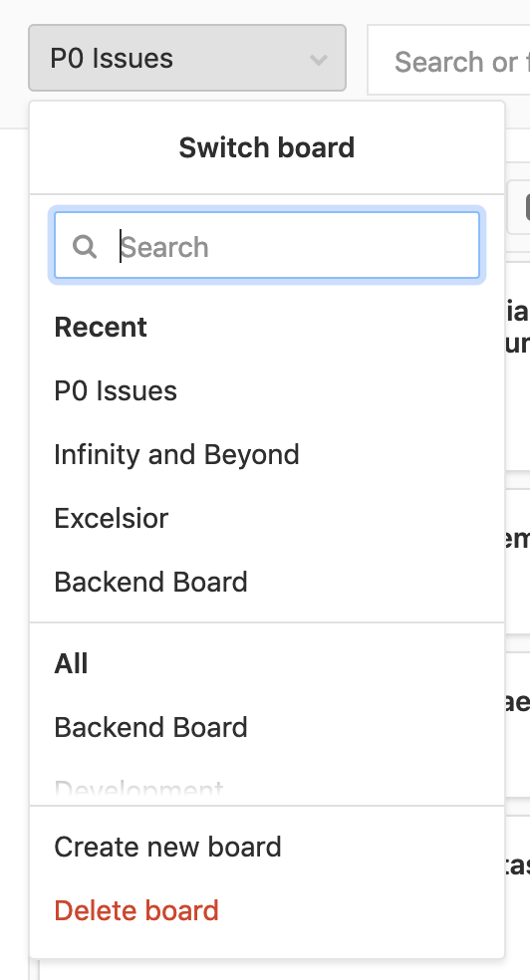Viewport: 530px width, 980px height.
Task: Click the partially hidden button right of dropdown
Action: (x=518, y=207)
